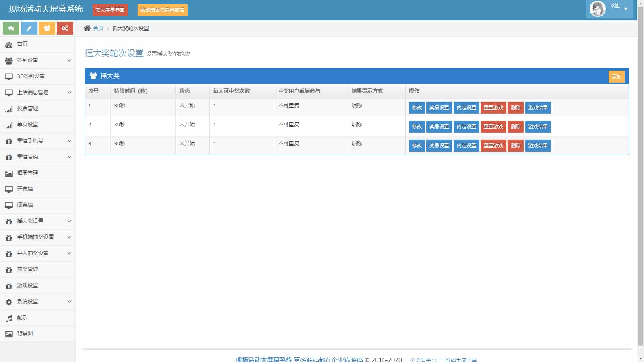Click the green chat bubble icon button
Viewport: 644px width, 362px height.
coord(11,28)
